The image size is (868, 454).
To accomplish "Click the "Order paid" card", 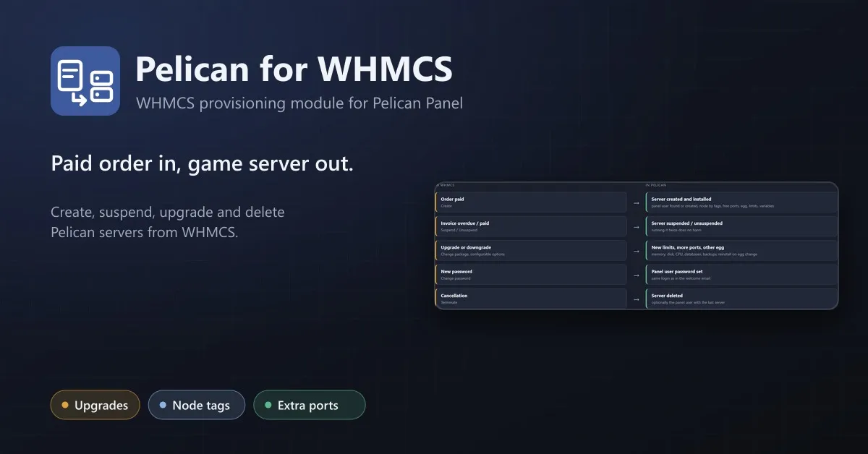I will click(531, 202).
